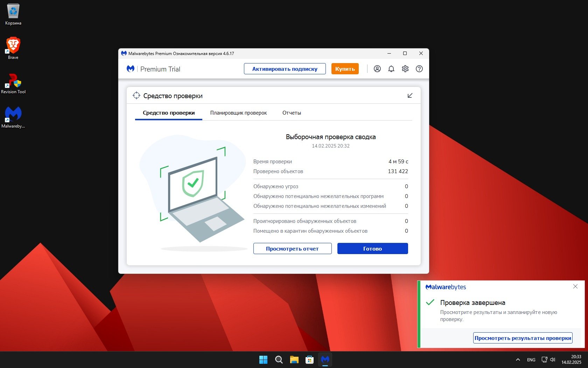Click the Обнаружено потенциально нежелательных изменений label
Image resolution: width=588 pixels, height=368 pixels.
320,206
